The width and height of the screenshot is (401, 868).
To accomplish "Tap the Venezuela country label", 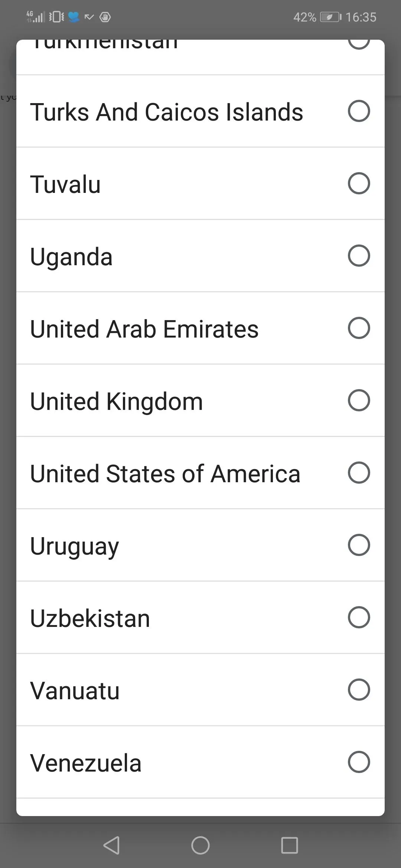I will click(86, 763).
